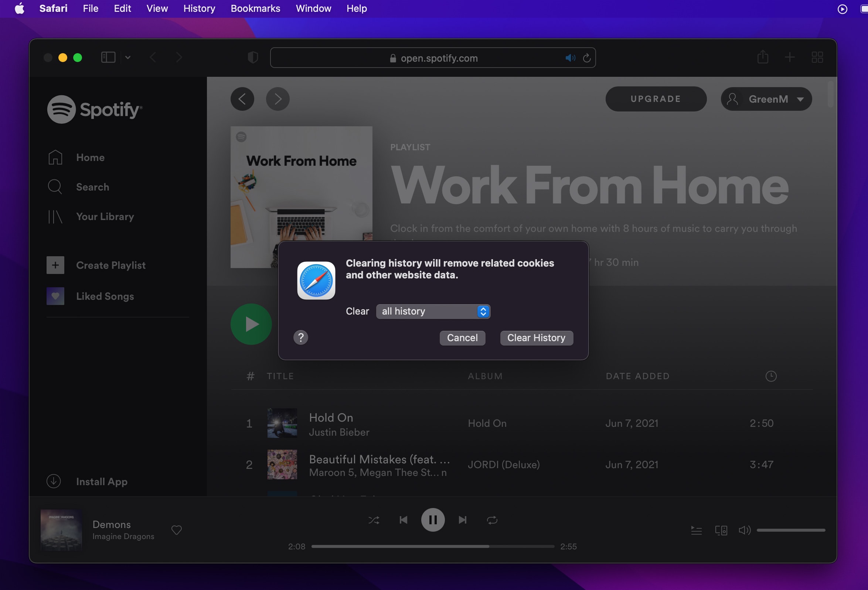Enable repeat mode
Screen dimensions: 868x590
click(492, 520)
